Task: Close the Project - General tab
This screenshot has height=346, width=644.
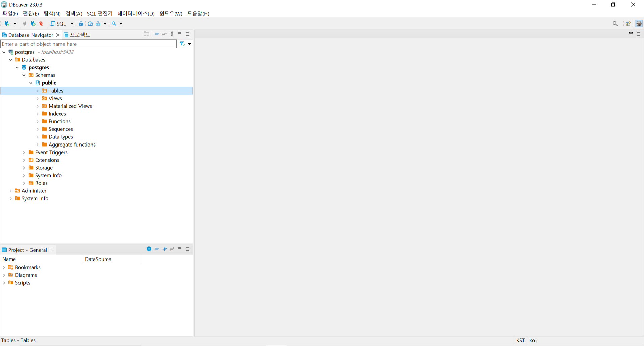Action: pos(51,250)
